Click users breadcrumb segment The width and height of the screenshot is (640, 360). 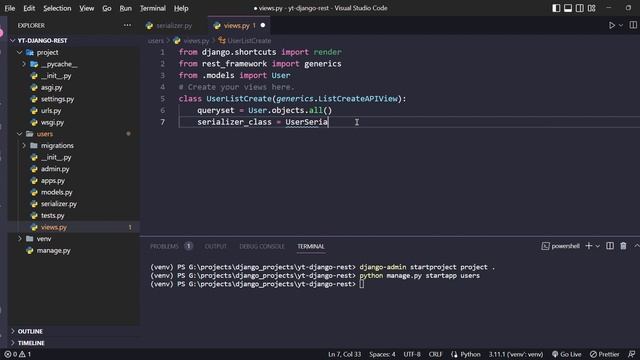(x=156, y=40)
